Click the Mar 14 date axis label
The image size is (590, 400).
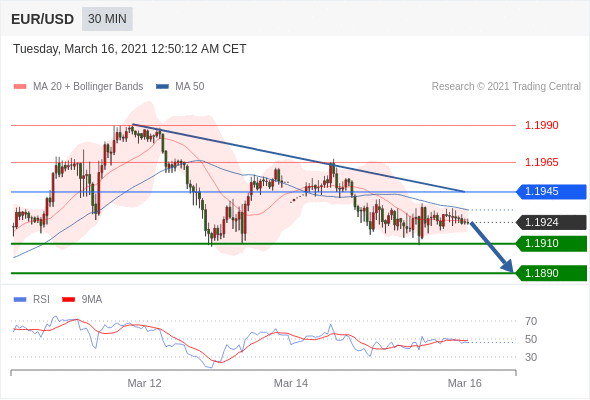click(291, 383)
